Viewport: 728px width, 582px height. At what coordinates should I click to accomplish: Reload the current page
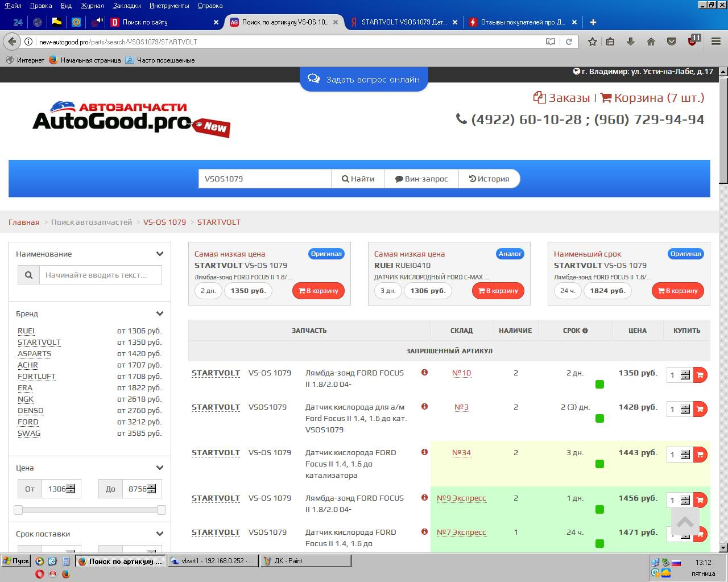(568, 42)
